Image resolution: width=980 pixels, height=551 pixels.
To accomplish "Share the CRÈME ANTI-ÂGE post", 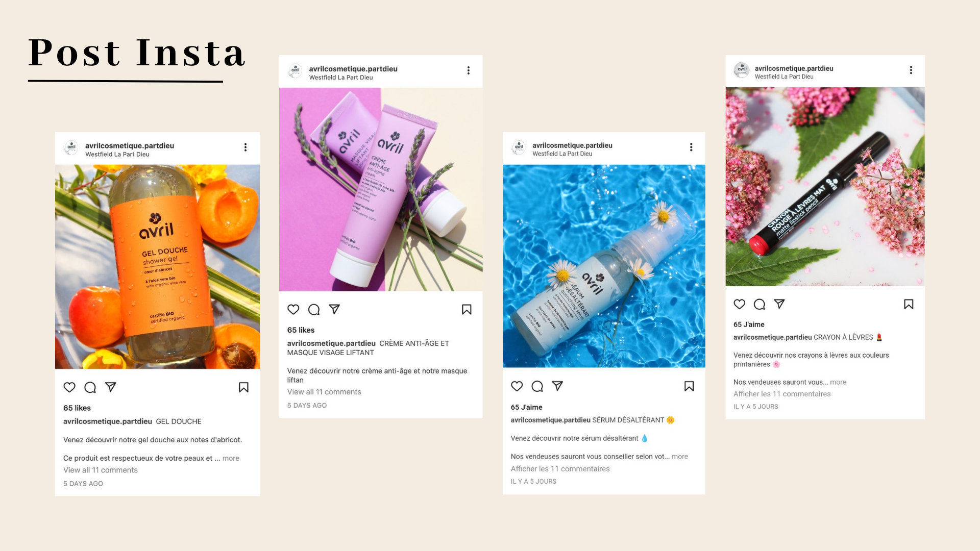I will point(334,309).
